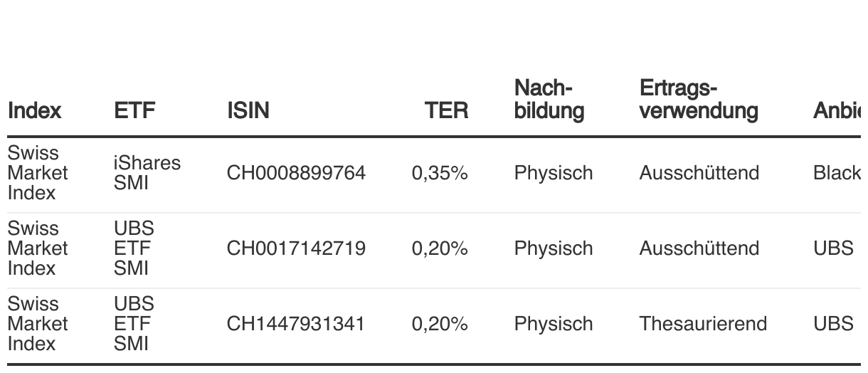Click the 0,20% TER for CH0017142719

tap(440, 248)
